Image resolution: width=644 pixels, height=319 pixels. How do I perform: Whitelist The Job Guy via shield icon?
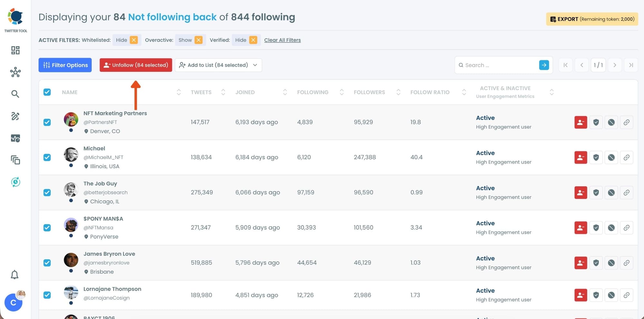point(596,193)
